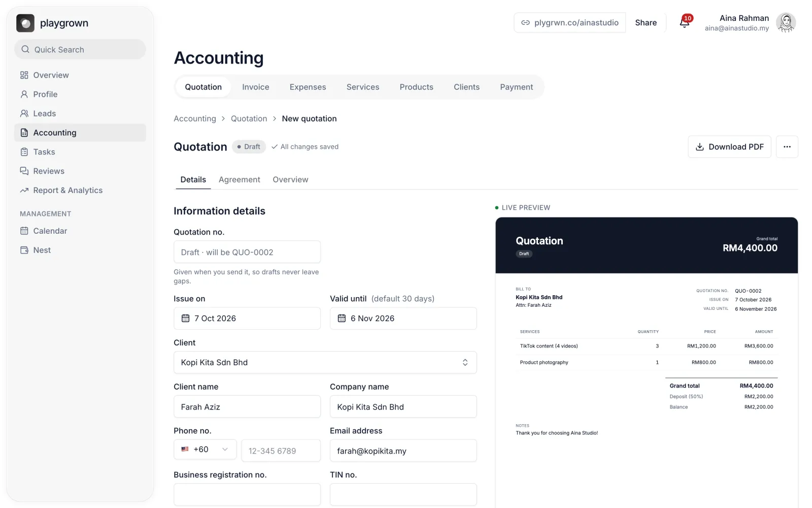Click the Quotation no. input field

click(x=247, y=252)
